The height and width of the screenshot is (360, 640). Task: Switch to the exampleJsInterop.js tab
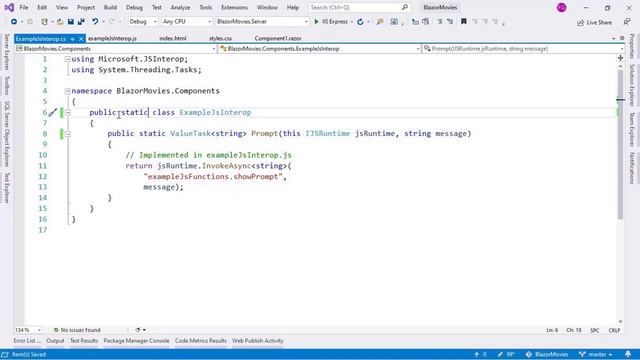[112, 38]
